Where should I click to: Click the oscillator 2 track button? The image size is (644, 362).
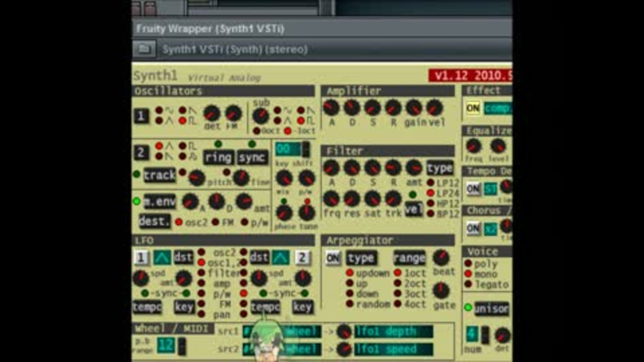tap(160, 175)
